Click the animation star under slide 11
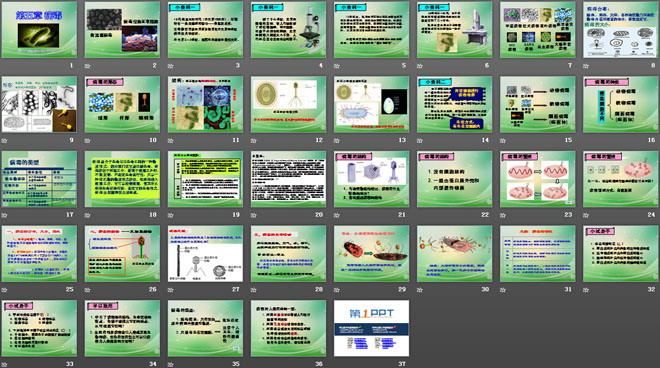Screen dimensions: 660x368 pyautogui.click(x=171, y=140)
